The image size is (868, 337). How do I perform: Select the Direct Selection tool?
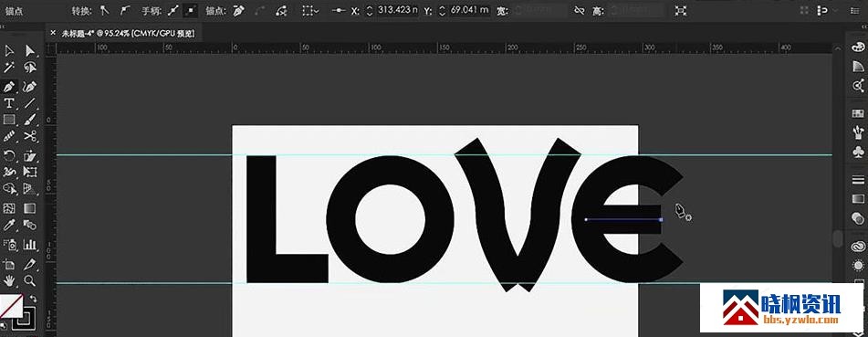coord(30,51)
